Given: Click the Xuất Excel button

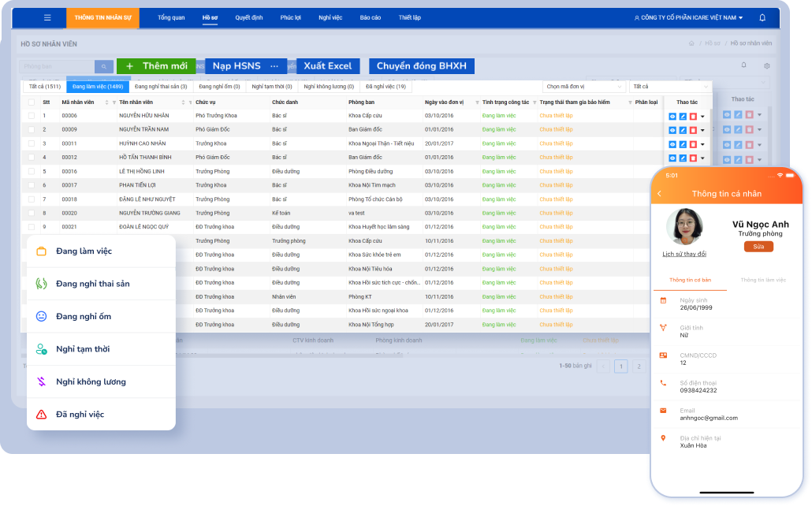Looking at the screenshot, I should pos(328,66).
